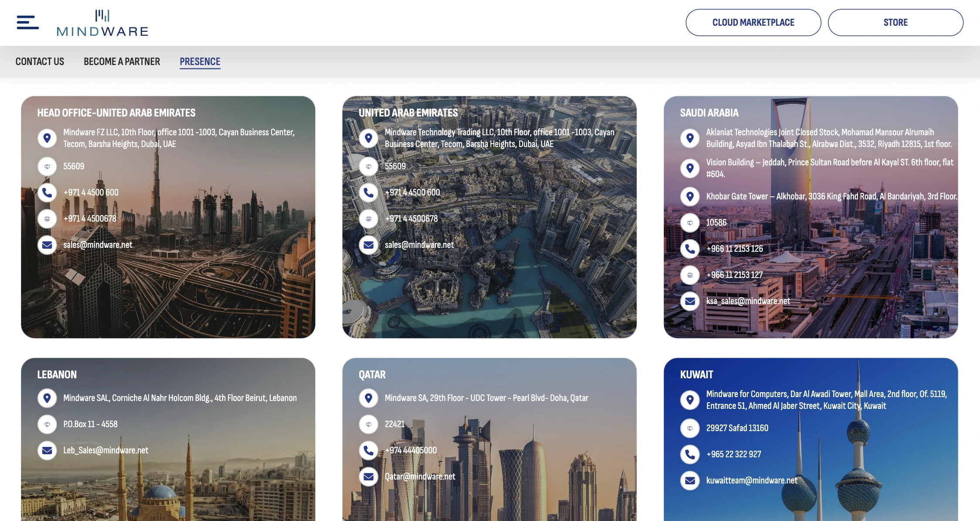Click the Vision Building – Jeddah address
The height and width of the screenshot is (521, 980).
click(x=830, y=168)
